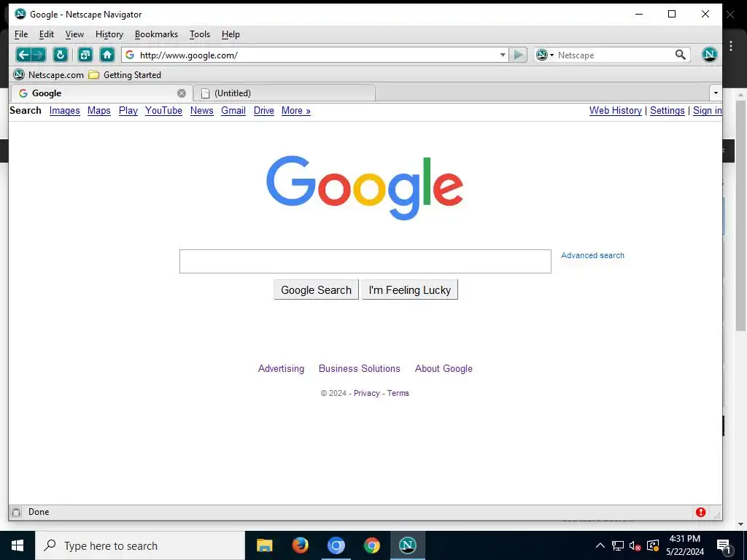Open the Drive link
The height and width of the screenshot is (560, 747).
pyautogui.click(x=264, y=111)
